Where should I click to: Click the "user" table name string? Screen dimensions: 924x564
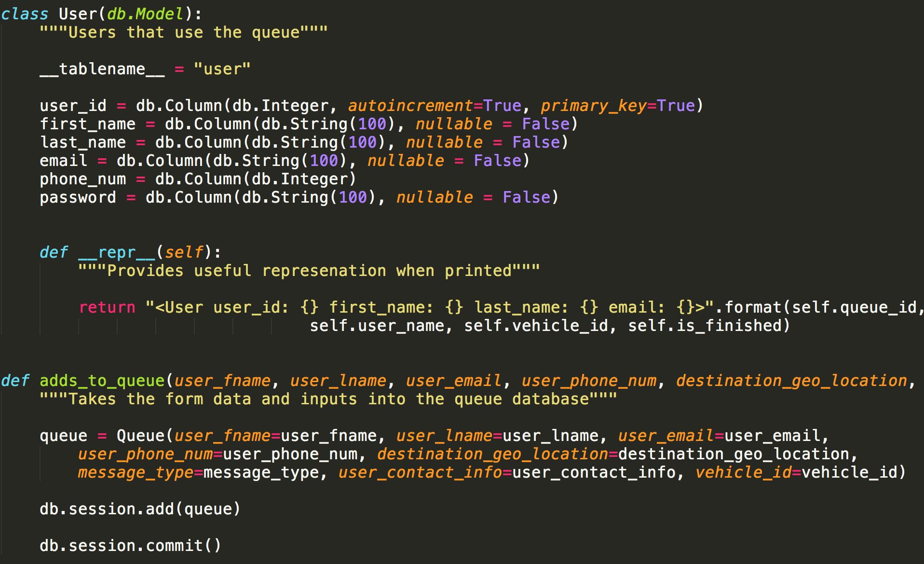point(222,69)
